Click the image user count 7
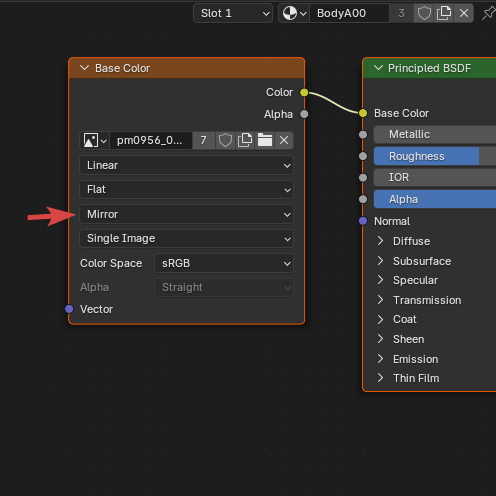Screen dimensions: 496x496 click(203, 140)
